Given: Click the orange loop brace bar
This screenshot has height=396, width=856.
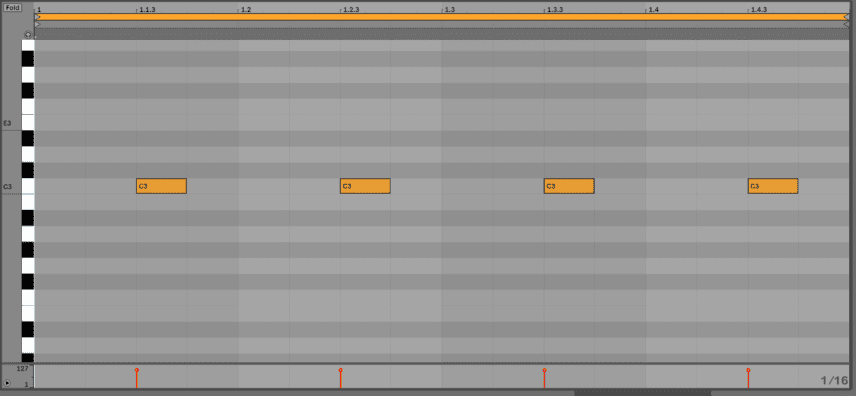Looking at the screenshot, I should coord(442,17).
